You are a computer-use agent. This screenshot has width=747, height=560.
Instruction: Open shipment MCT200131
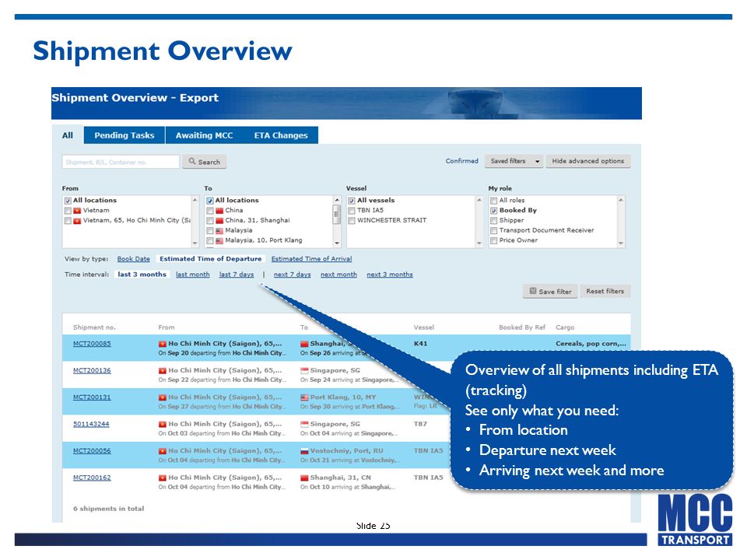(92, 397)
